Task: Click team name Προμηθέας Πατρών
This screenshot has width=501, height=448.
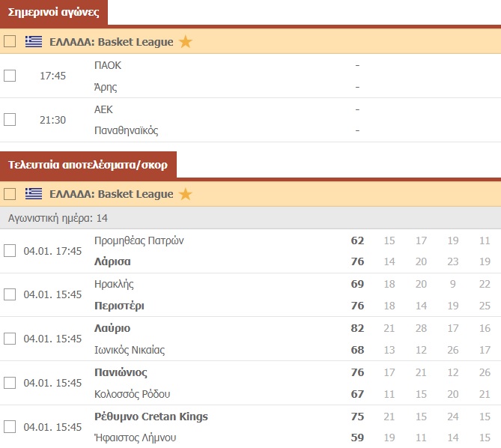Action: 139,240
